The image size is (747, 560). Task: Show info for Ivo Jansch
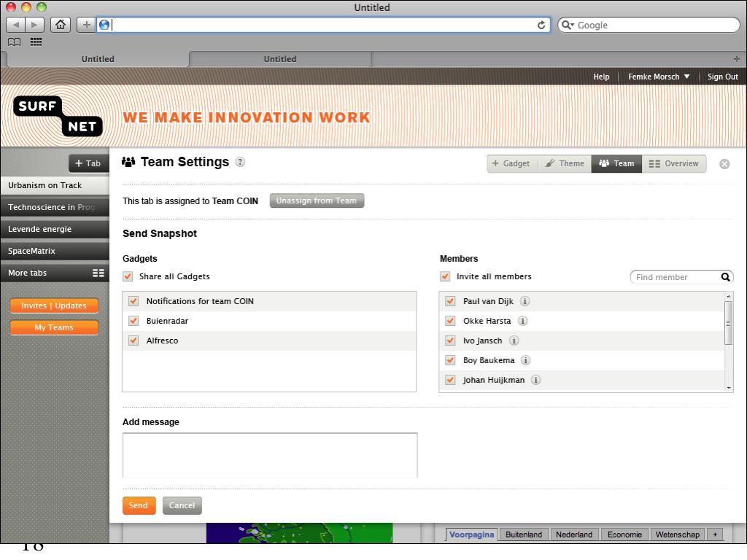(514, 341)
